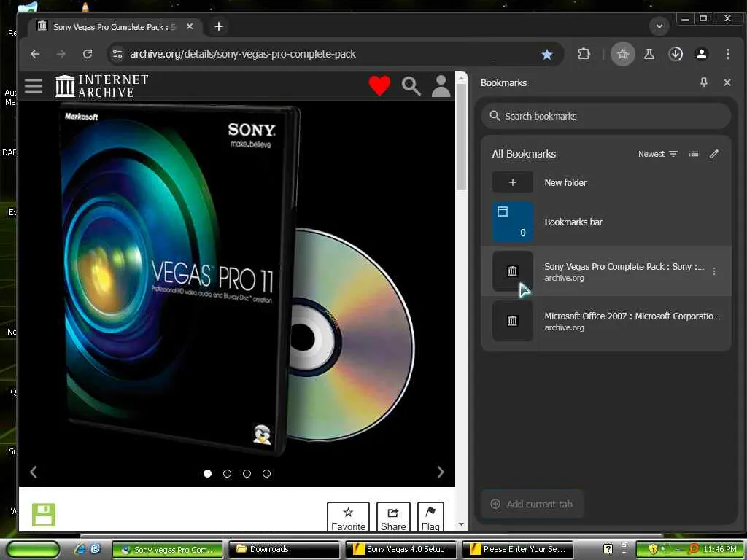Viewport: 747px width, 560px height.
Task: Open the Internet Archive user account icon
Action: [x=441, y=86]
